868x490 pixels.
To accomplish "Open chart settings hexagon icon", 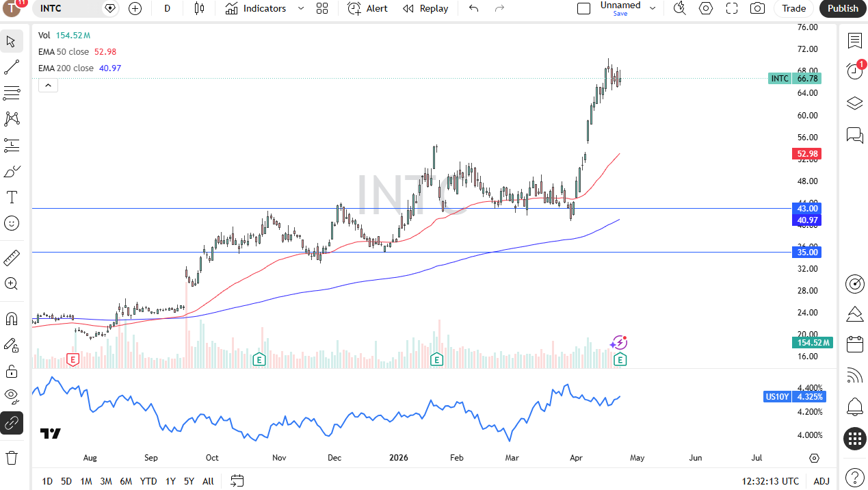I will click(706, 8).
